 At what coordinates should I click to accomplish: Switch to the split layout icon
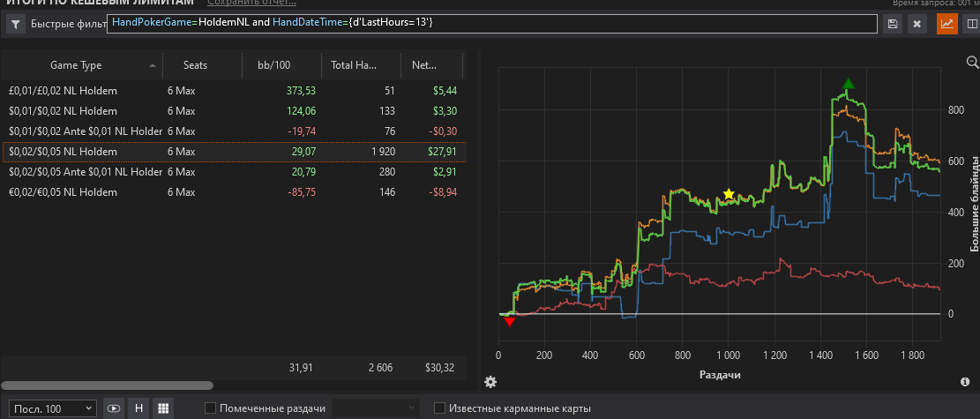pyautogui.click(x=972, y=24)
